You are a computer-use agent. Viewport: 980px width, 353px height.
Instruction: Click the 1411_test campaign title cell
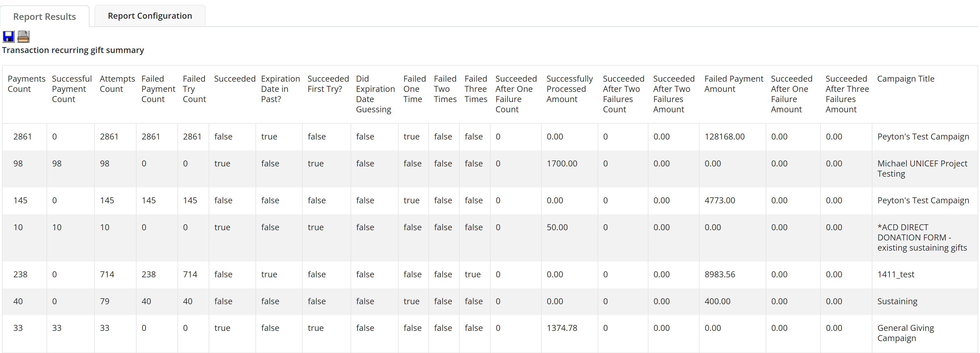point(896,274)
